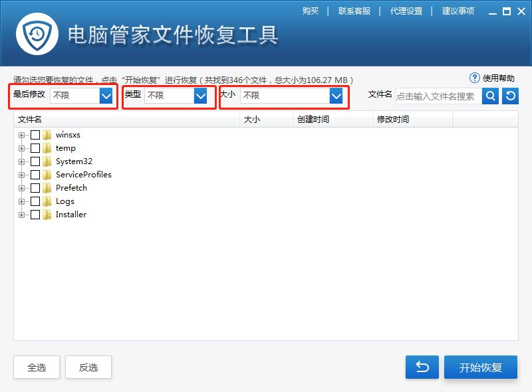Select the Logs folder name

tap(65, 201)
